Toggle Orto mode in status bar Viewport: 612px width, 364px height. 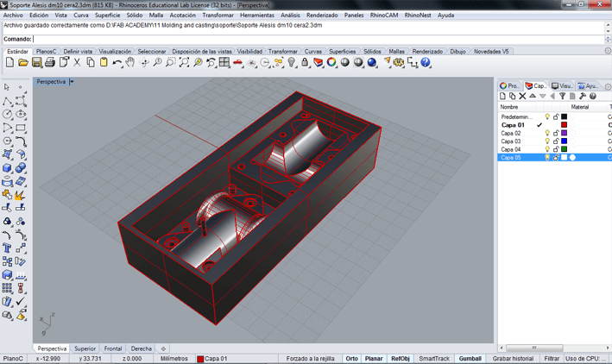[x=351, y=359]
